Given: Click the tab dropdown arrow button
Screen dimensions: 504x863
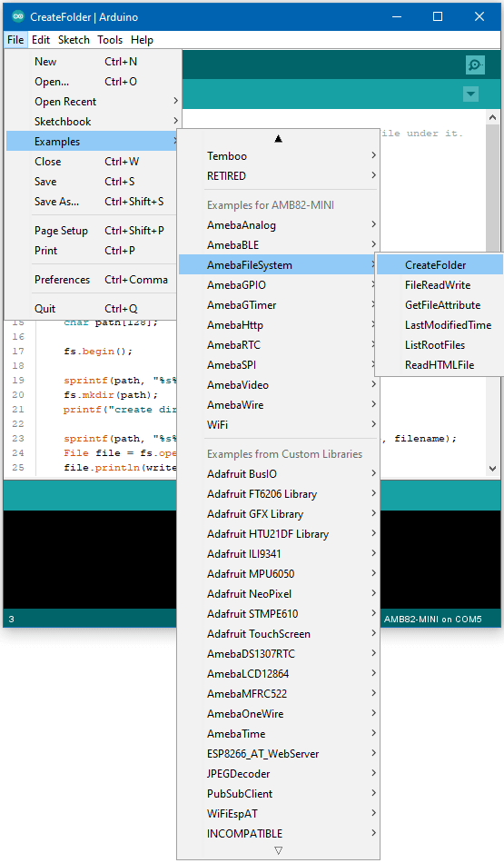Looking at the screenshot, I should [x=470, y=94].
